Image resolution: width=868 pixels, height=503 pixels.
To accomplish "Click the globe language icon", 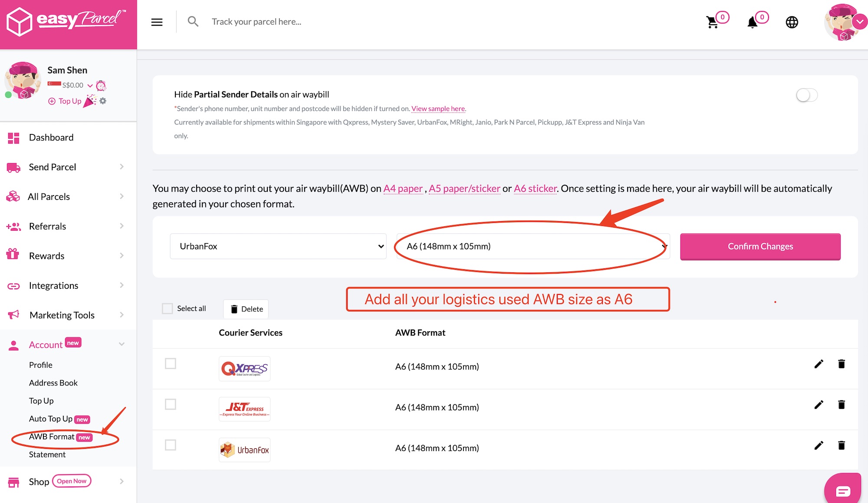I will point(792,22).
